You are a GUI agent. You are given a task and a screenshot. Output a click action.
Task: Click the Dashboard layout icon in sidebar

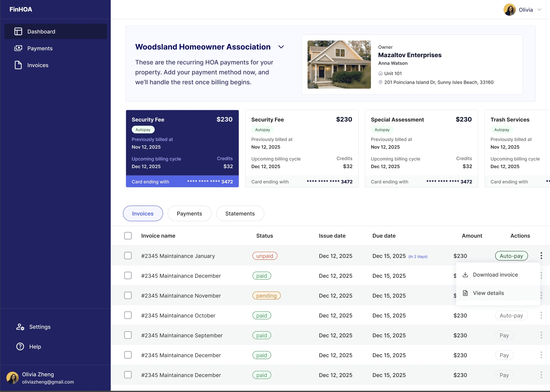click(x=18, y=32)
